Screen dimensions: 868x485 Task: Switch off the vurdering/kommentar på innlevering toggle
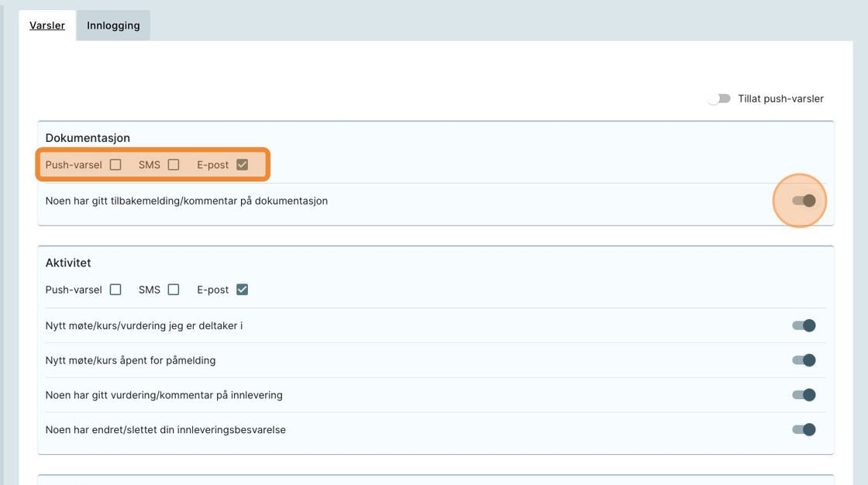point(804,395)
